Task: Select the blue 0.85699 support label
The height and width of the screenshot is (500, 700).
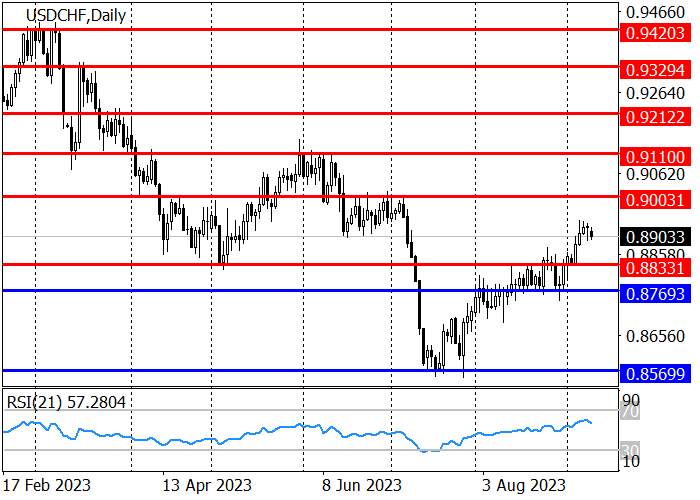Action: coord(655,373)
